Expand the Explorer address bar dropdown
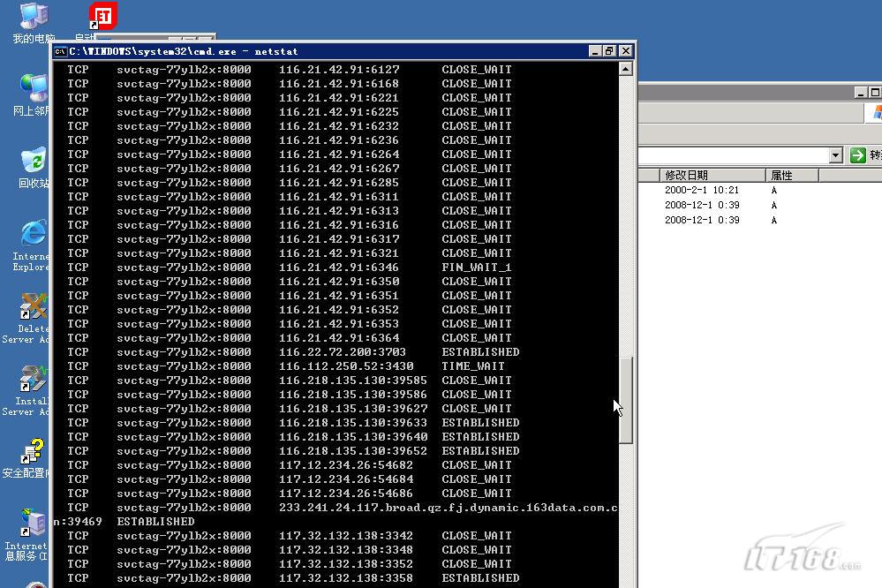Viewport: 882px width, 588px height. coord(835,155)
